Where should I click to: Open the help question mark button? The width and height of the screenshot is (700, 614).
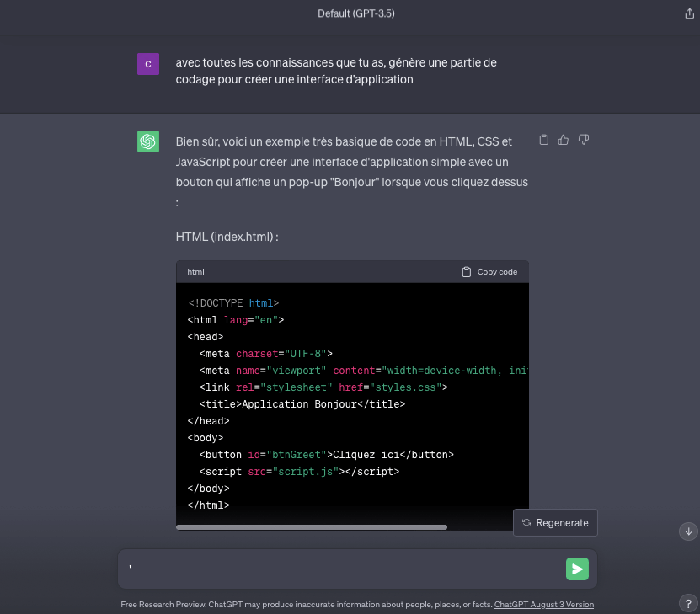(x=688, y=603)
